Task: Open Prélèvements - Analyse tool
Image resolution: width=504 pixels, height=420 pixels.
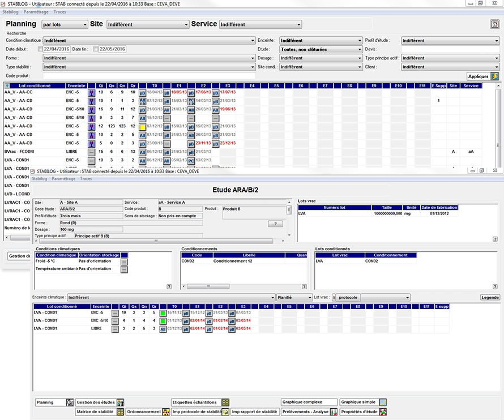Action: [x=309, y=412]
